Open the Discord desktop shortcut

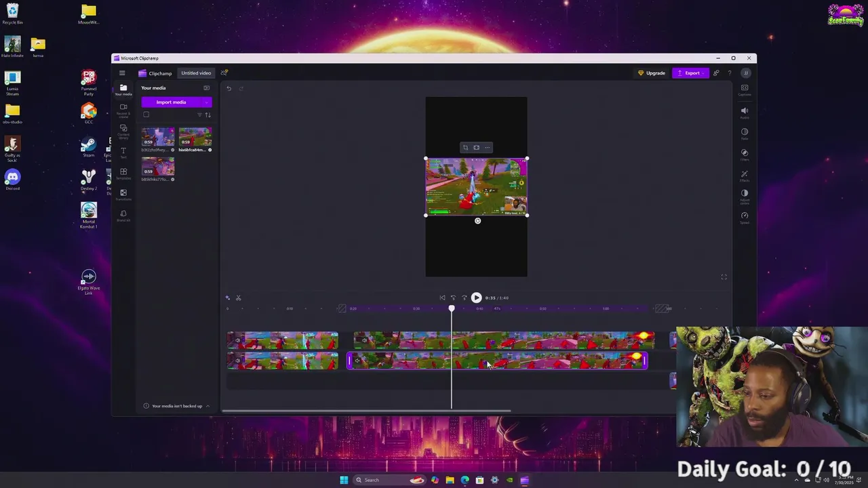(12, 180)
